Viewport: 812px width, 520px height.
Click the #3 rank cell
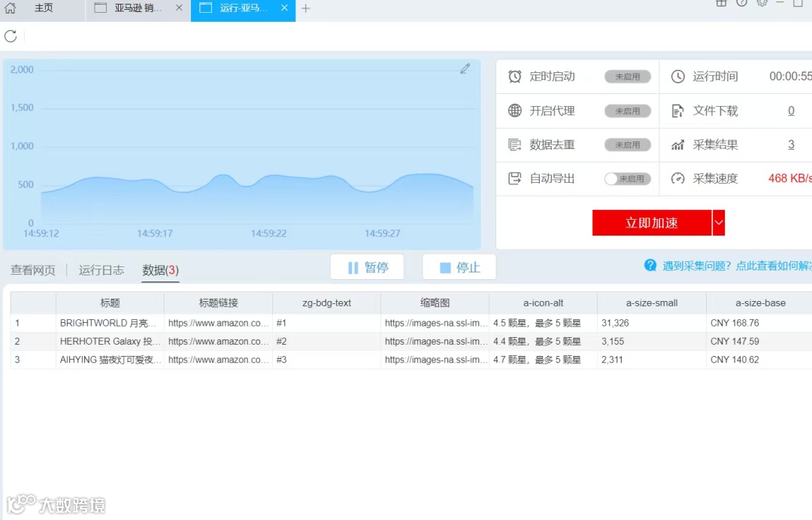(327, 360)
